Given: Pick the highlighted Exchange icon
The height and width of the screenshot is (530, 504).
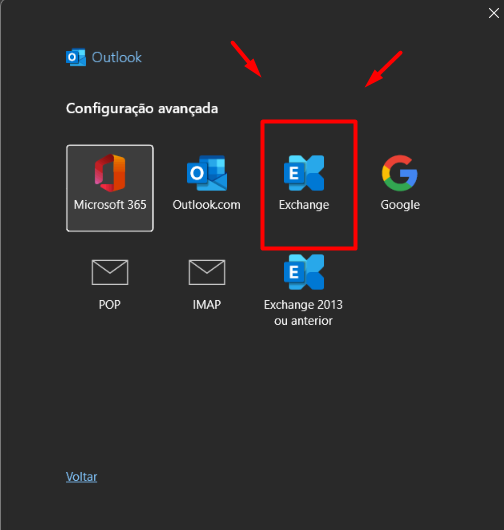Looking at the screenshot, I should click(x=304, y=173).
